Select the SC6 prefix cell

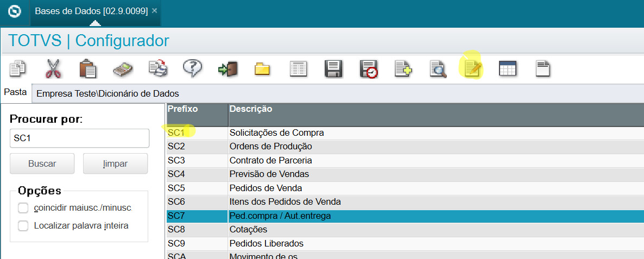[x=197, y=202]
